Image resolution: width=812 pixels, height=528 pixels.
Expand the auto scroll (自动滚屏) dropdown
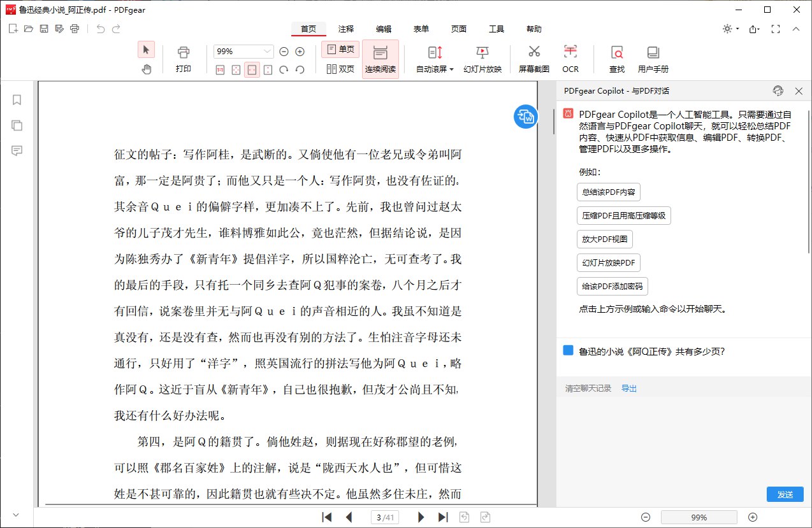451,69
